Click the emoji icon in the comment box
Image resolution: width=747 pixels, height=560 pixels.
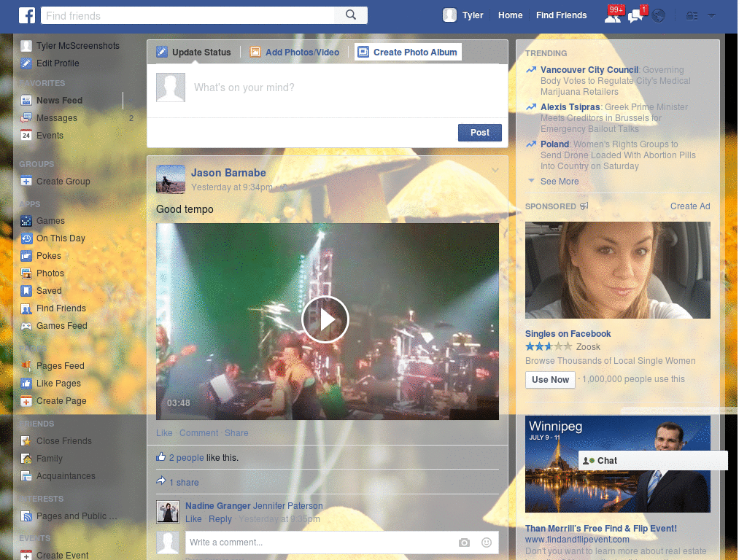(486, 542)
